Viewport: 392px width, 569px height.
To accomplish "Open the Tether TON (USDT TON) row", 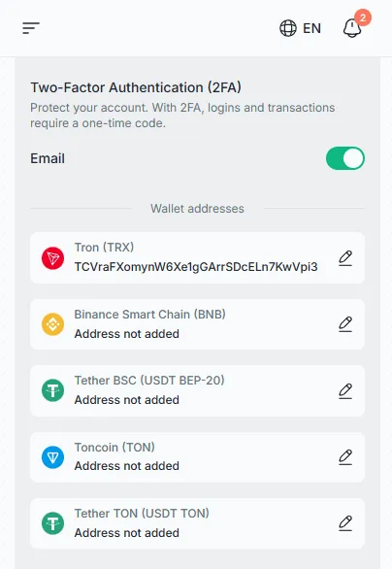I will (x=197, y=523).
